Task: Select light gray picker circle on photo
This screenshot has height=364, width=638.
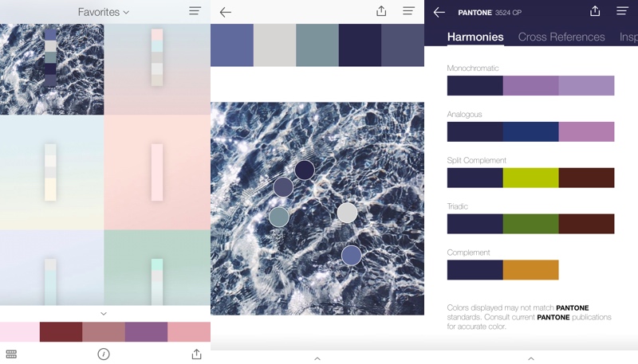Action: 347,213
